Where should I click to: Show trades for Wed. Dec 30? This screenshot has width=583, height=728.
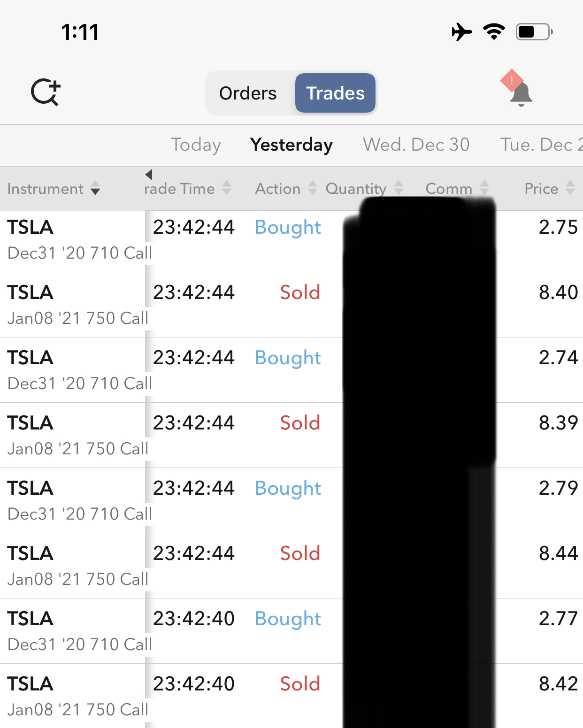tap(416, 145)
